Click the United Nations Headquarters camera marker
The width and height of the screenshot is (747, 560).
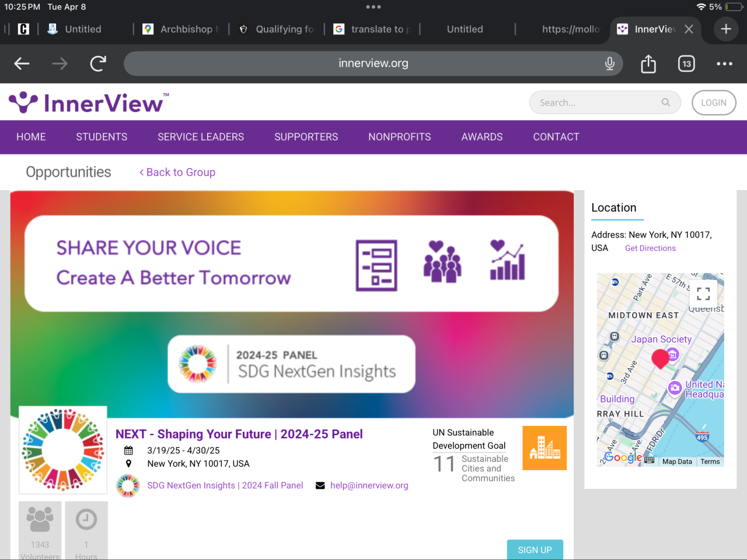tap(675, 387)
